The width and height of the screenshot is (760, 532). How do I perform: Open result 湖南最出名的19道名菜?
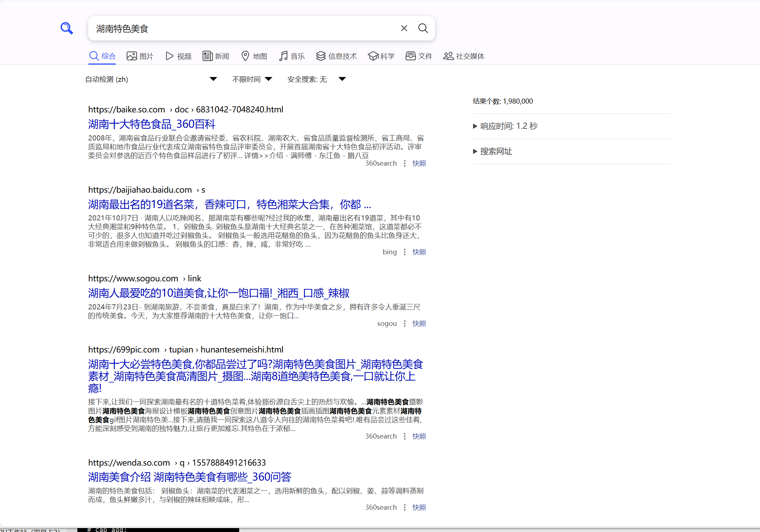click(x=230, y=204)
